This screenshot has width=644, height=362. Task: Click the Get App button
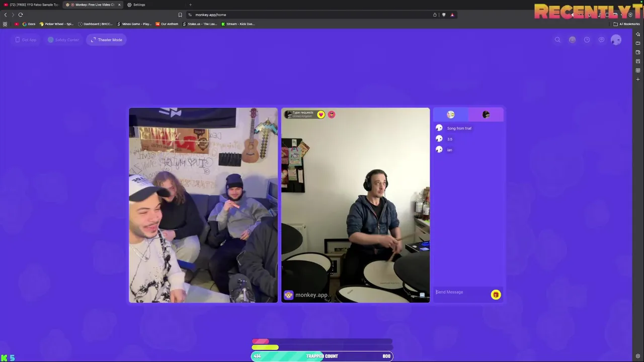(26, 40)
